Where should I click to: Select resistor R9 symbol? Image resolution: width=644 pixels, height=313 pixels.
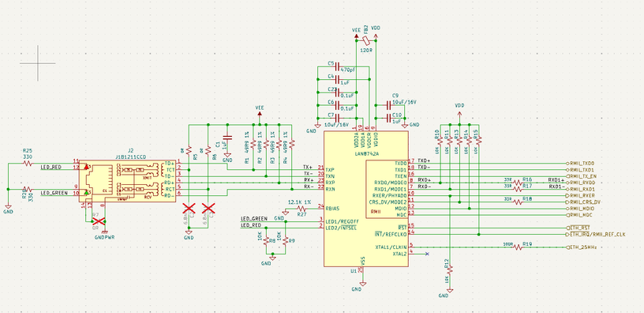pos(286,240)
